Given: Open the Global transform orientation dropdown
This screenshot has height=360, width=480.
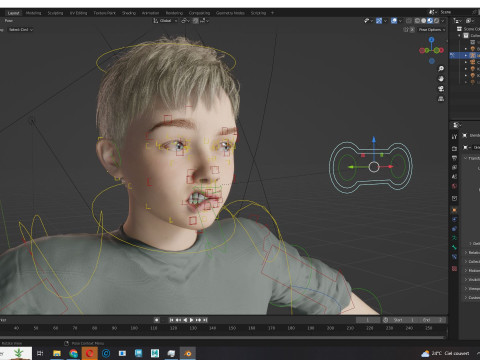Looking at the screenshot, I should (165, 21).
